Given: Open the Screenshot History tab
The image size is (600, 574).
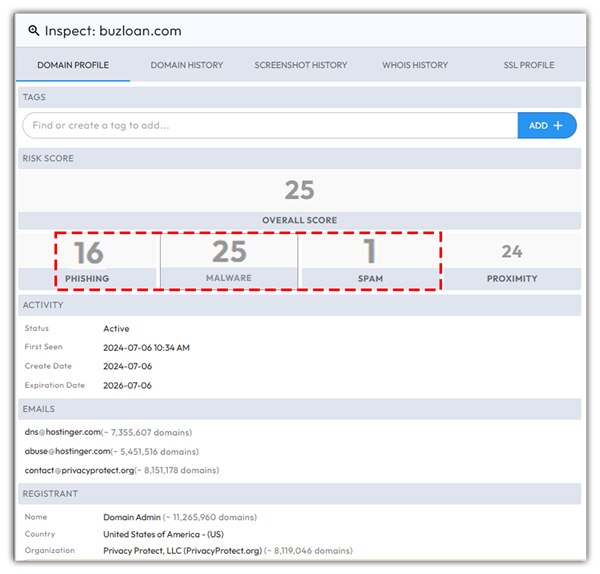Looking at the screenshot, I should point(301,65).
